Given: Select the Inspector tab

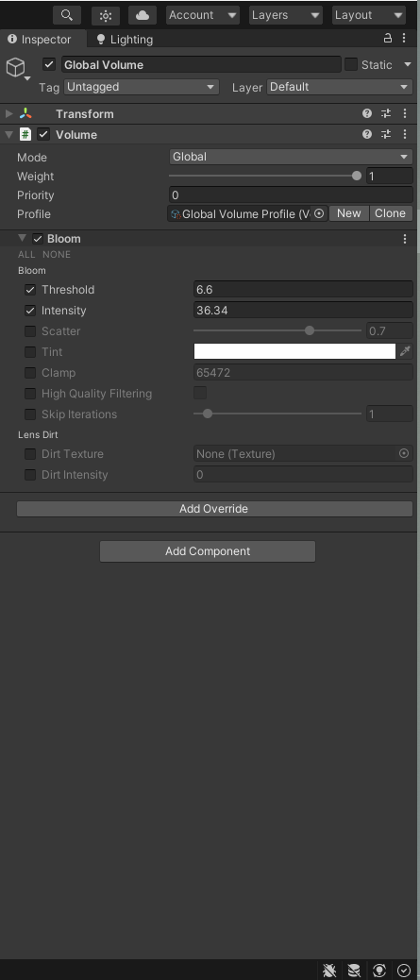Looking at the screenshot, I should point(40,40).
